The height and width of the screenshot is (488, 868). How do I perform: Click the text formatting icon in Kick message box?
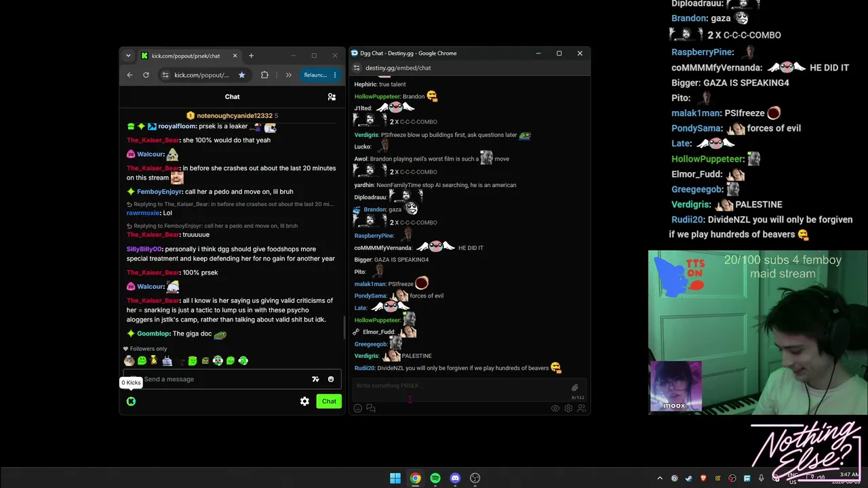pos(315,380)
